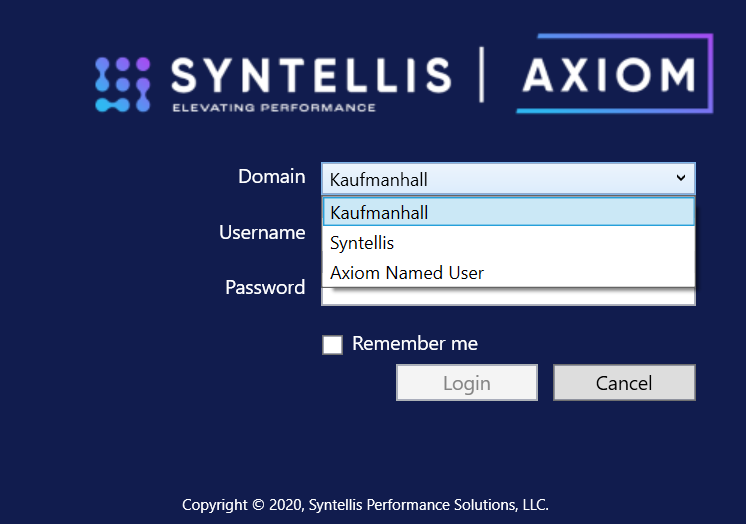This screenshot has width=746, height=524.
Task: Collapse the Domain dropdown using its arrow
Action: 681,178
